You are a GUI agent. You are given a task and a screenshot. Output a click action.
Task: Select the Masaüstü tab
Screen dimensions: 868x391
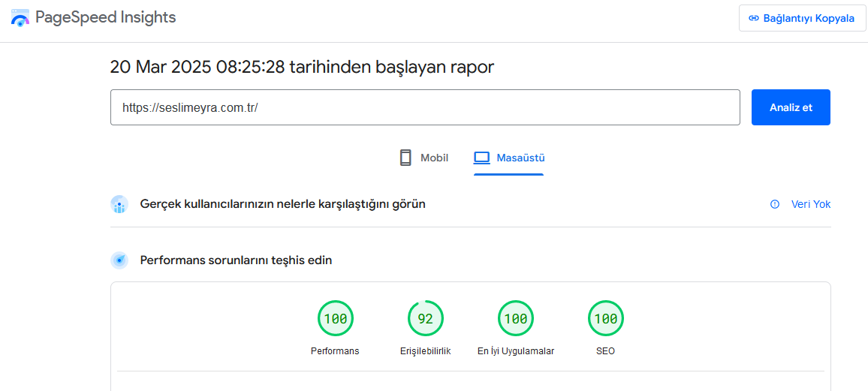point(509,158)
